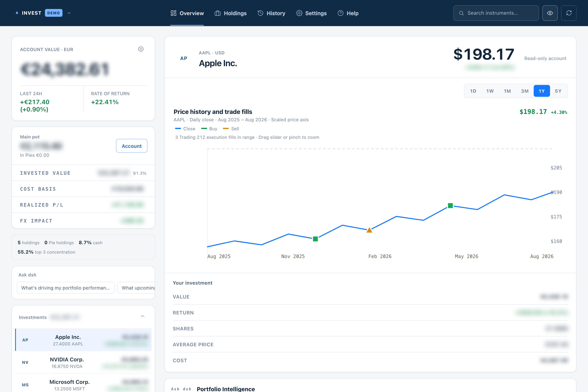588x392 pixels.
Task: Click the orange sell triangle marker
Action: [369, 230]
